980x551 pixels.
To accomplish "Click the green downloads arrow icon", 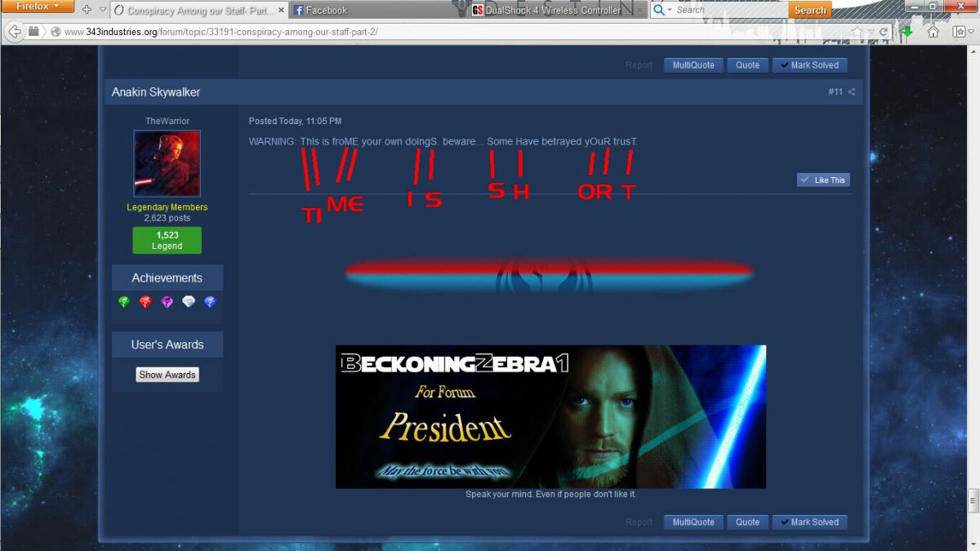I will [x=907, y=32].
